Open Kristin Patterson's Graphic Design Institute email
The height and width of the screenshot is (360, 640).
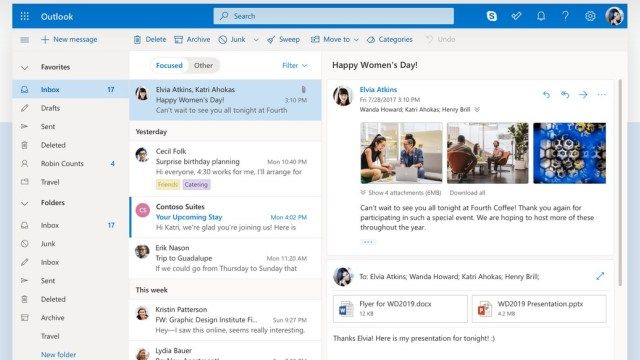(225, 320)
